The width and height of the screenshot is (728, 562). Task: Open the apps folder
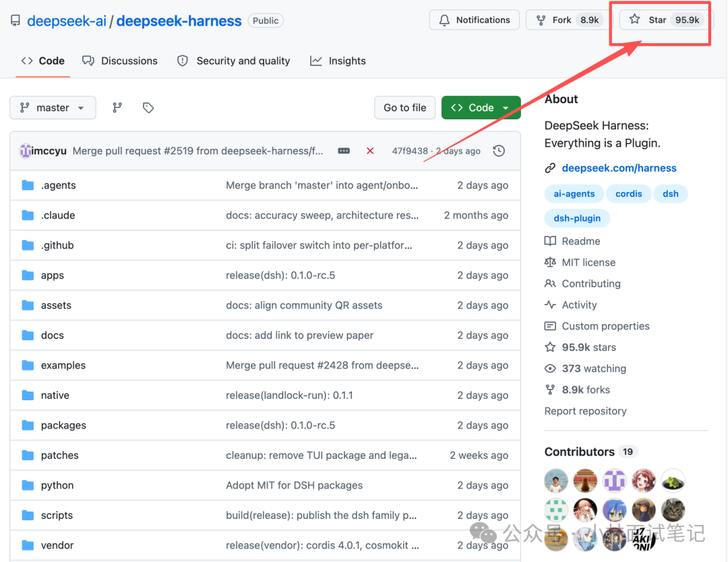(x=53, y=275)
